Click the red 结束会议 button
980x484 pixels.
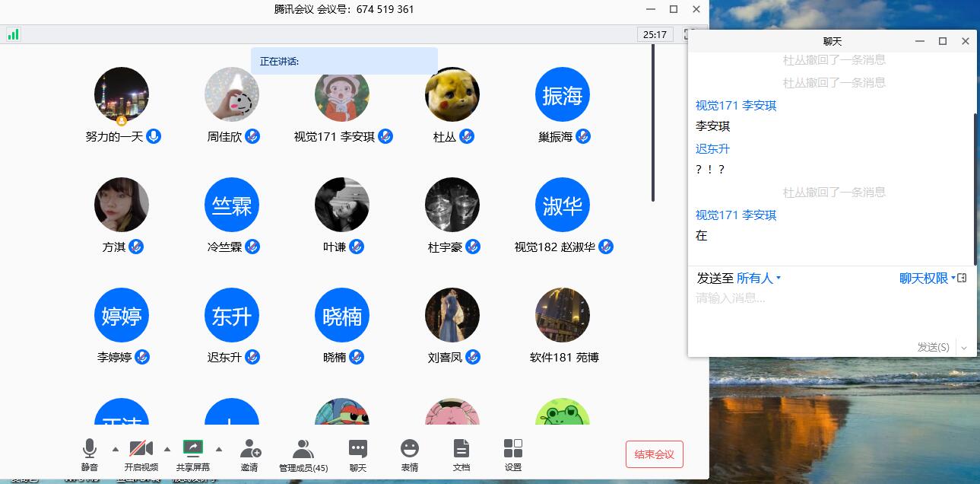pos(654,454)
